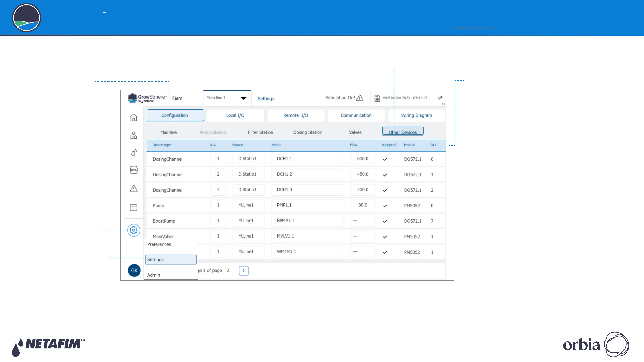
Task: Toggle Assigned checkmark for DCH1.1
Action: pos(385,159)
